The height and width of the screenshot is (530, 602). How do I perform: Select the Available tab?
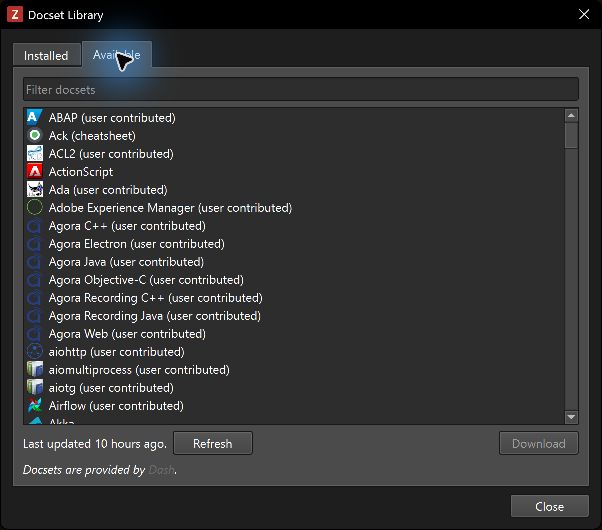point(117,55)
